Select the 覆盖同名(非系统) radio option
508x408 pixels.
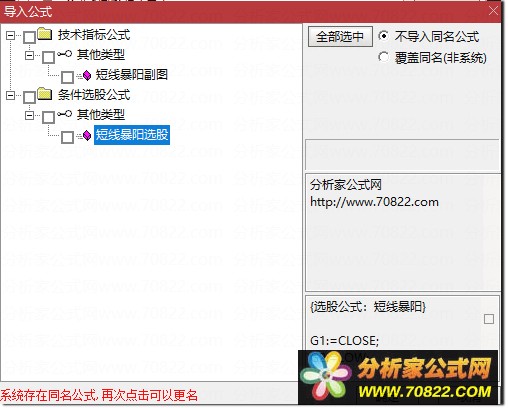pyautogui.click(x=384, y=57)
